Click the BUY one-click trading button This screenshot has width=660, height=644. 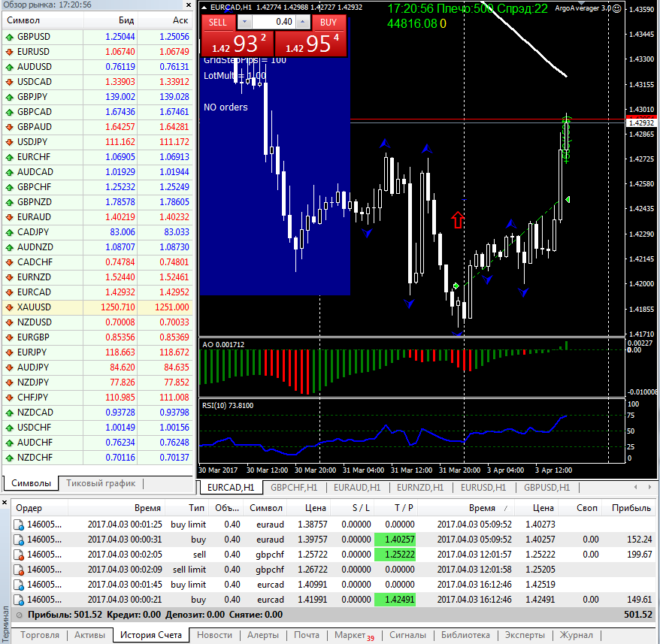point(328,23)
